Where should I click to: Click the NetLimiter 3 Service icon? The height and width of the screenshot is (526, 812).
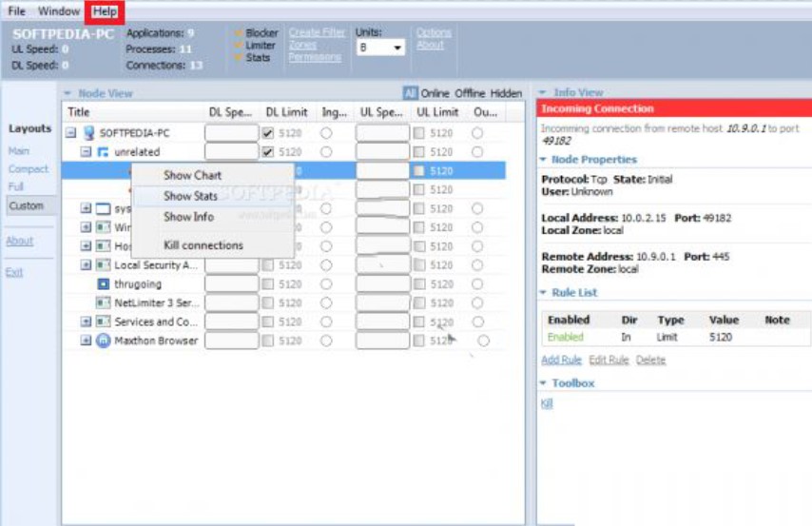[x=104, y=303]
